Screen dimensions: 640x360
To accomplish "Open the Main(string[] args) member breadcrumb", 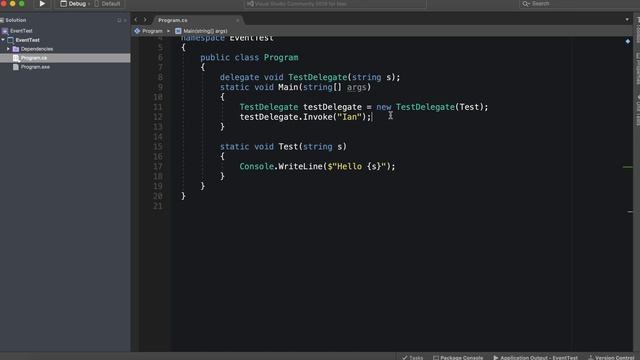I will pyautogui.click(x=201, y=31).
